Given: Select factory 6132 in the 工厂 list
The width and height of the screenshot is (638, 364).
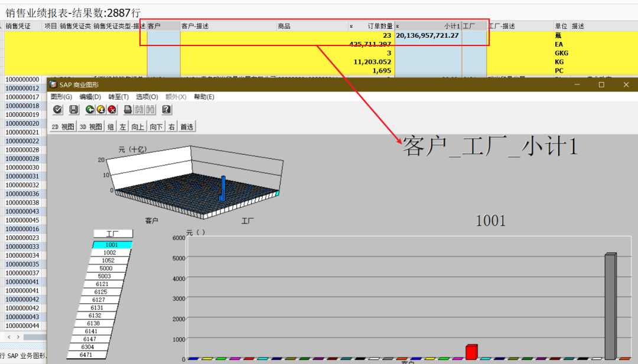Looking at the screenshot, I should pos(95,315).
